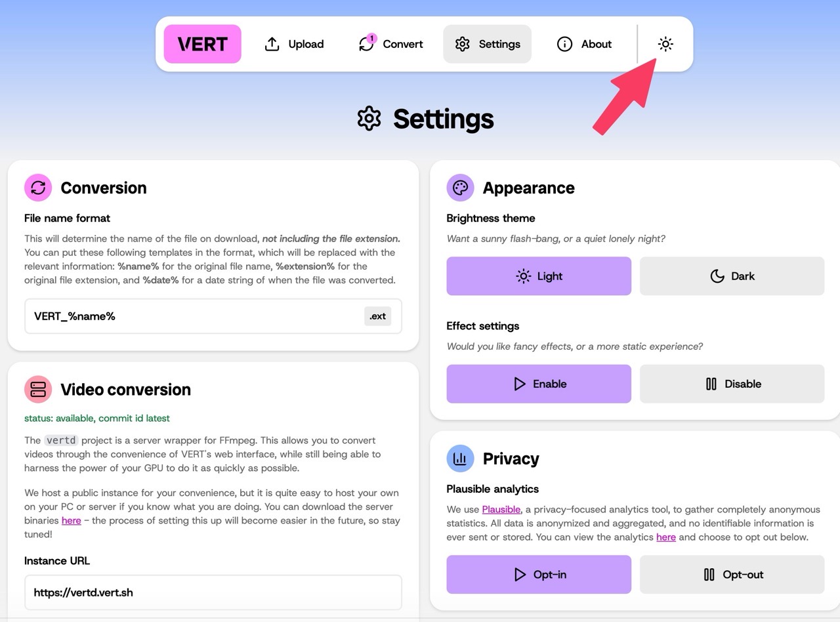Focus the file name format field
840x622 pixels.
213,316
